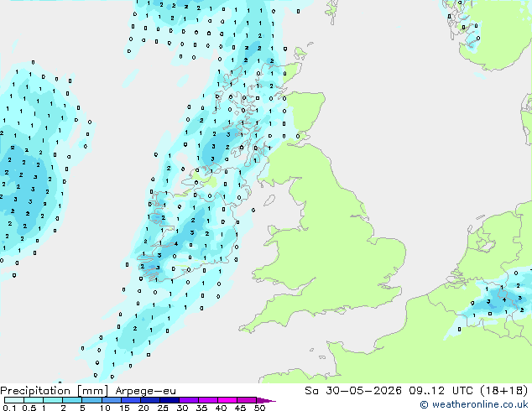
Task: Select the 20–25 mm legend swatch
Action: click(x=150, y=400)
